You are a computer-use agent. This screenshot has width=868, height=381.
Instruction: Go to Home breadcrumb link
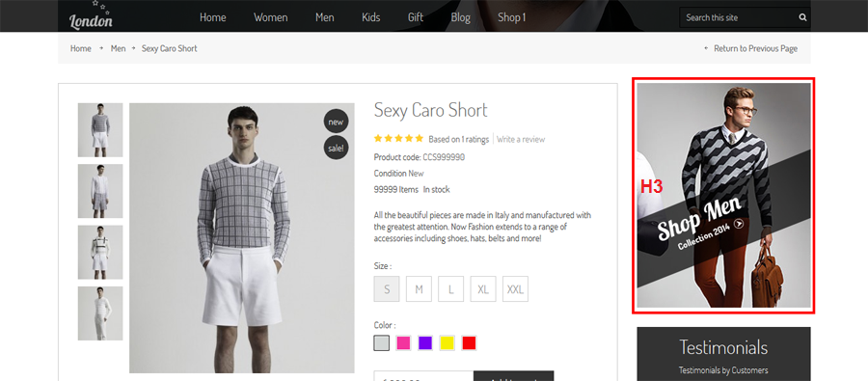click(81, 49)
